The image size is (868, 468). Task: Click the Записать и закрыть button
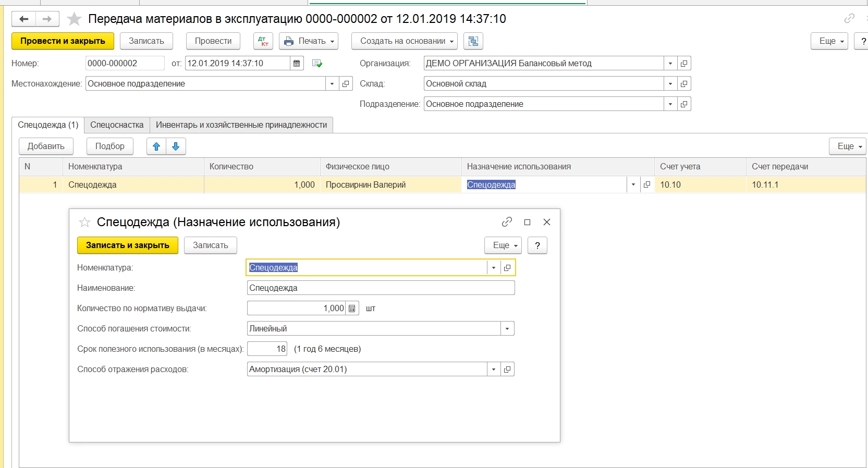128,245
